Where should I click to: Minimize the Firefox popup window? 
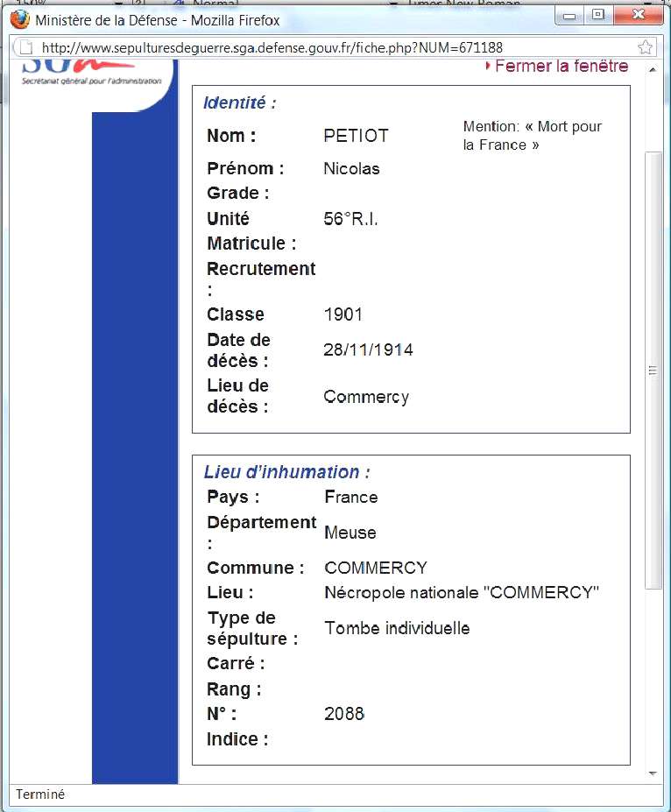tap(570, 16)
